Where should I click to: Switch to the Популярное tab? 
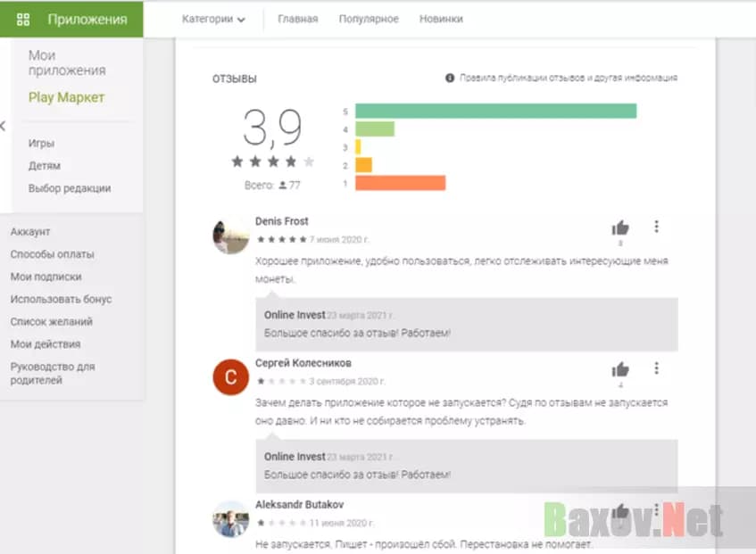coord(369,19)
